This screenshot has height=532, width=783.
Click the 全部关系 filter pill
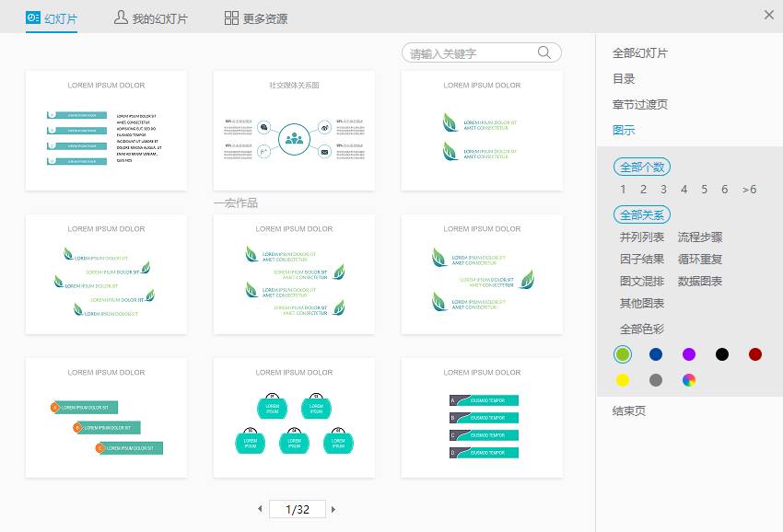[x=641, y=214]
